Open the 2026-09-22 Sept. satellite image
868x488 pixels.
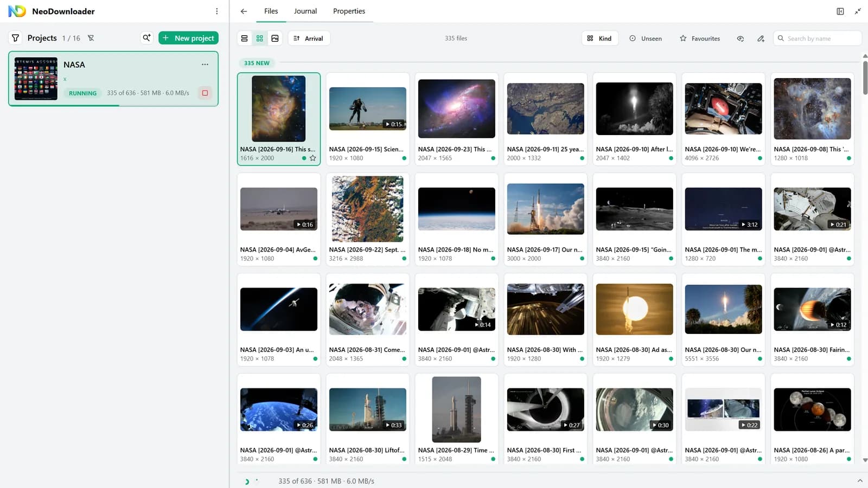pyautogui.click(x=368, y=209)
